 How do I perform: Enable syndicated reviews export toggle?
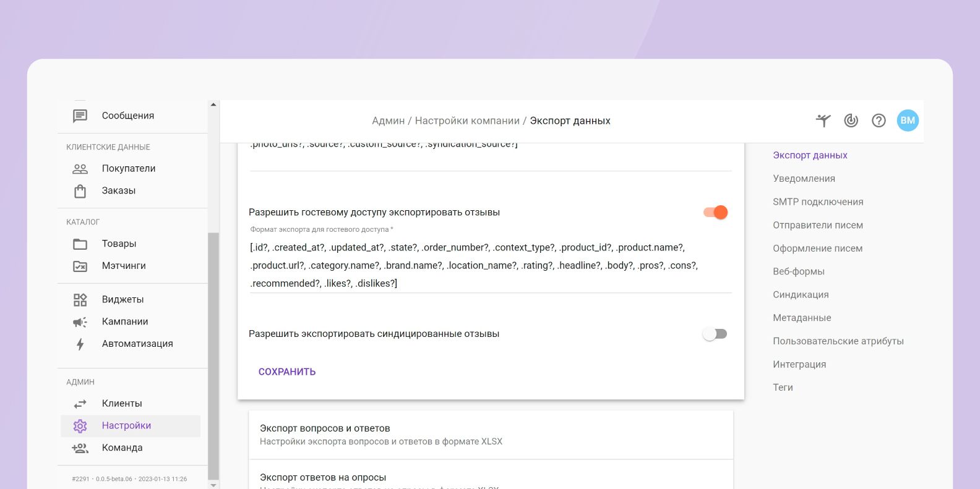(x=715, y=334)
